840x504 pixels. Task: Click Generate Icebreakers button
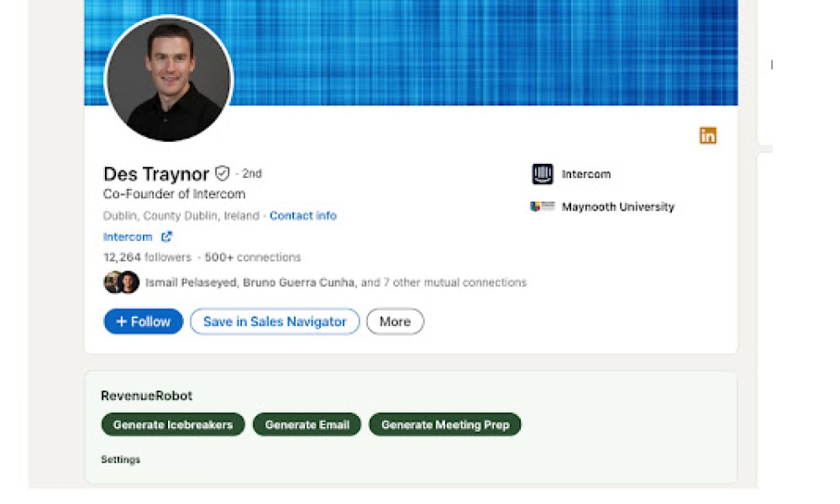click(x=173, y=425)
